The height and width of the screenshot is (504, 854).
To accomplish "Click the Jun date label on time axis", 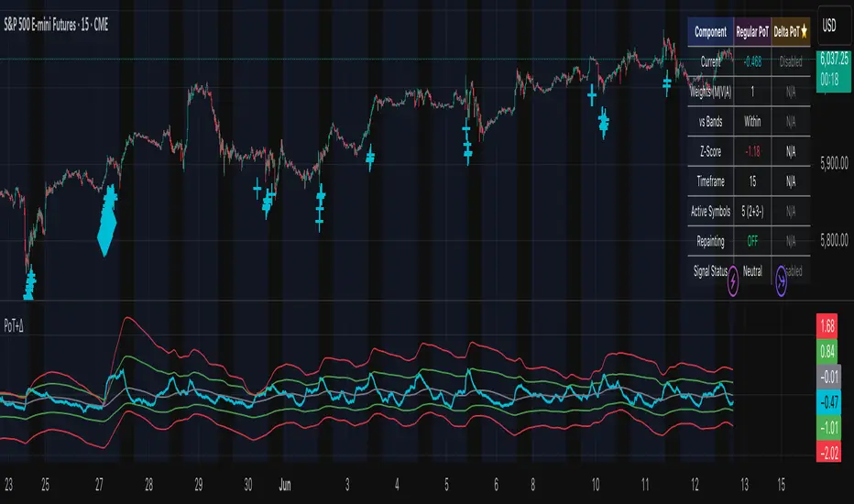I will (x=285, y=485).
